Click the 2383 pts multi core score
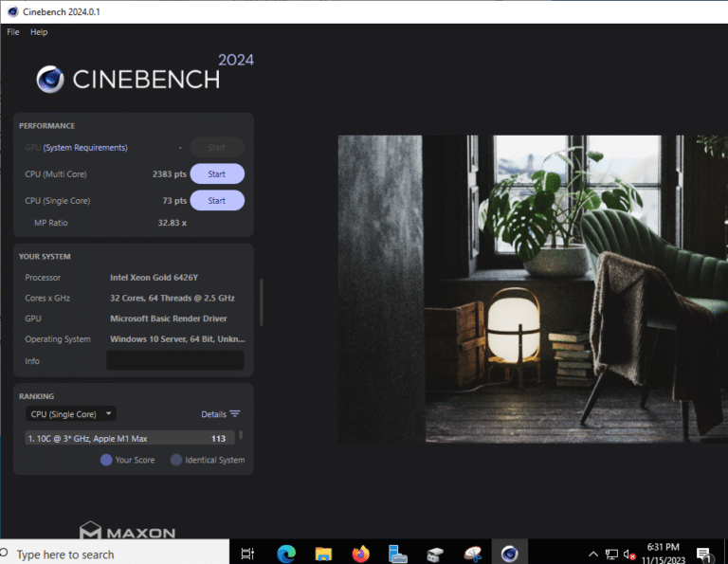 click(x=170, y=174)
